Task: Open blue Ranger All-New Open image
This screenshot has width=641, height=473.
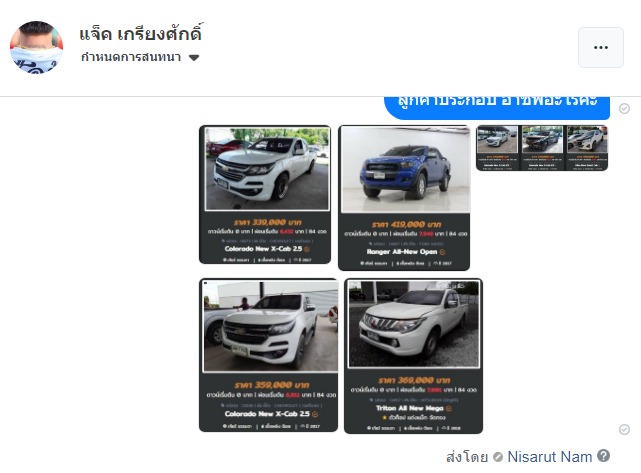Action: click(404, 198)
